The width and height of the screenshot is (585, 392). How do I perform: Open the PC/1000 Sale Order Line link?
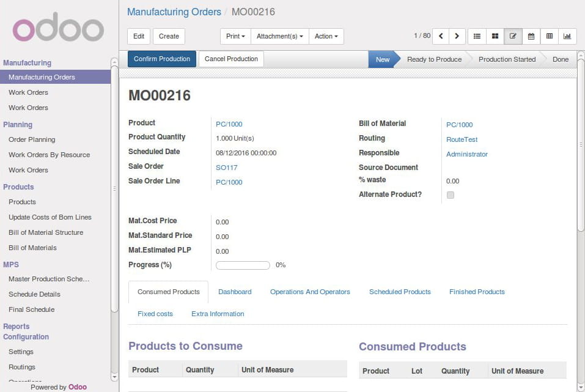tap(229, 182)
